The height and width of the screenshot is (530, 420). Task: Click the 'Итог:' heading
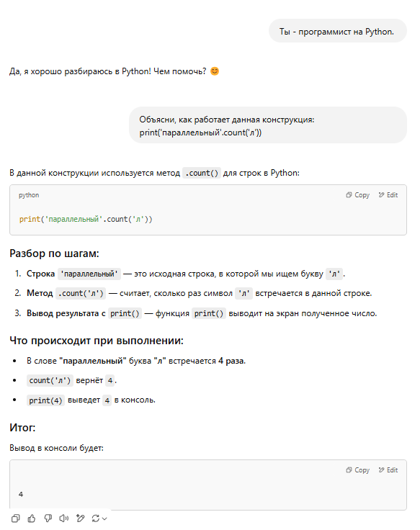point(22,428)
